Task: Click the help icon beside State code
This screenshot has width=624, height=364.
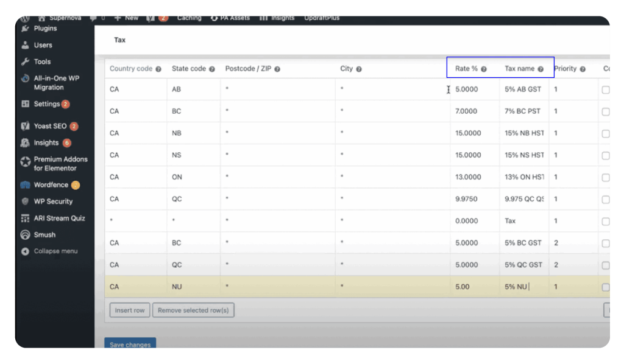Action: click(x=212, y=69)
